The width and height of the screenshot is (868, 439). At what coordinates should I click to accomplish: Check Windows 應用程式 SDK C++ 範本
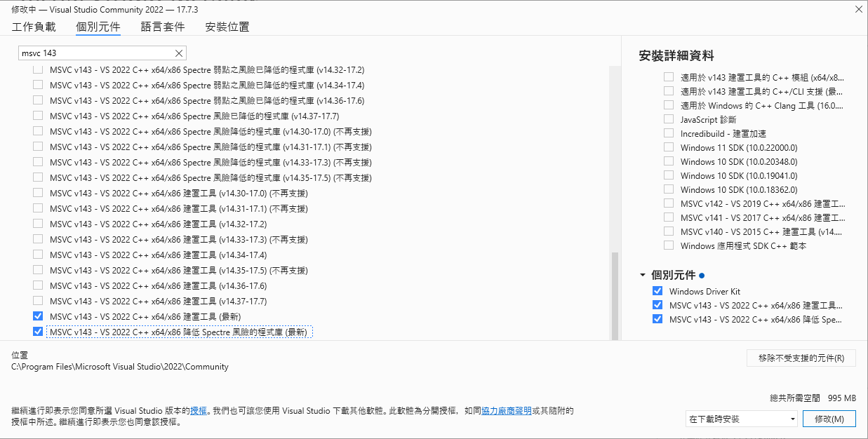pos(669,246)
